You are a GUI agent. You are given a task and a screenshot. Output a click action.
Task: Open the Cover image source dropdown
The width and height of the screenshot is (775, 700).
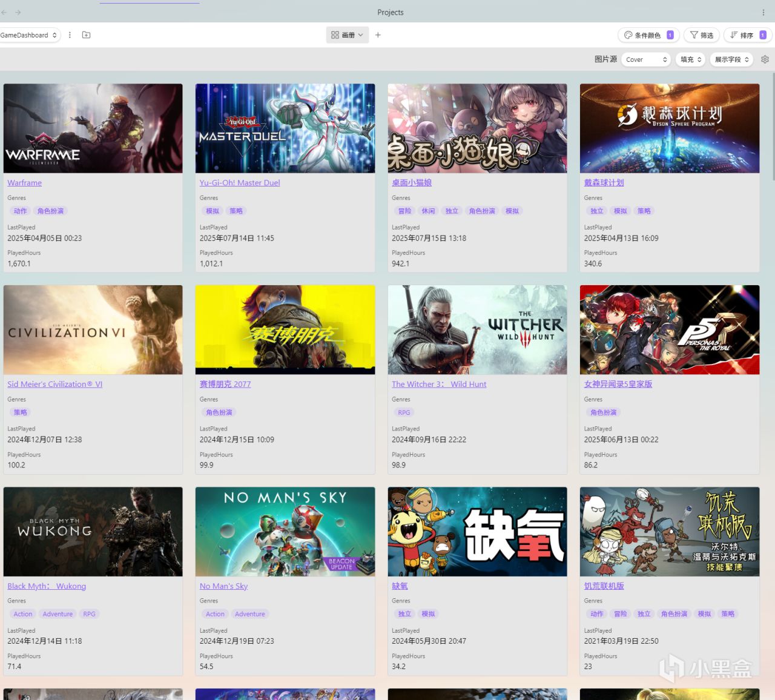646,59
